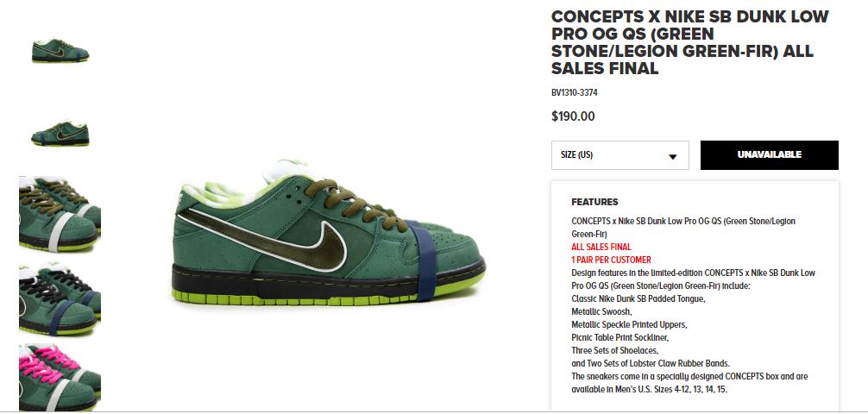868x414 pixels.
Task: Open the SIZE (US) dropdown
Action: (x=620, y=155)
